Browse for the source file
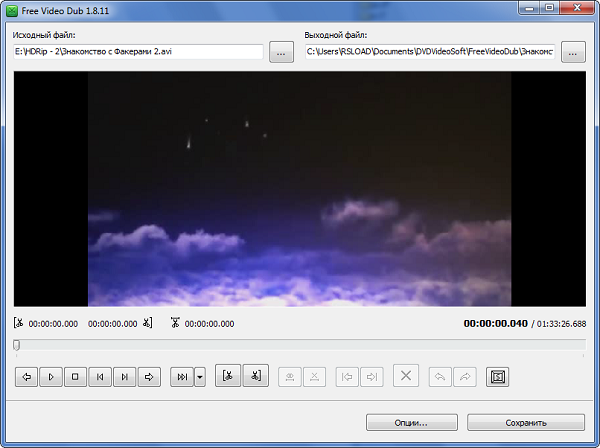This screenshot has width=600, height=448. 281,52
